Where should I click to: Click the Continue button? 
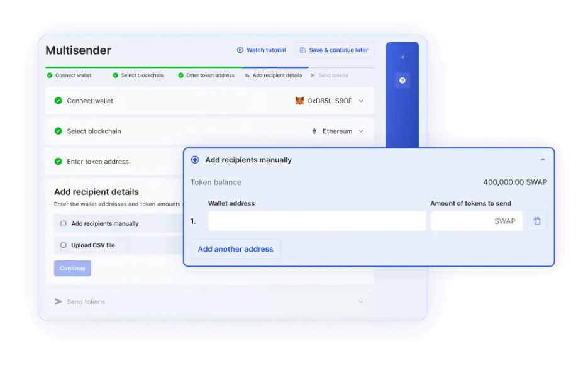point(72,269)
